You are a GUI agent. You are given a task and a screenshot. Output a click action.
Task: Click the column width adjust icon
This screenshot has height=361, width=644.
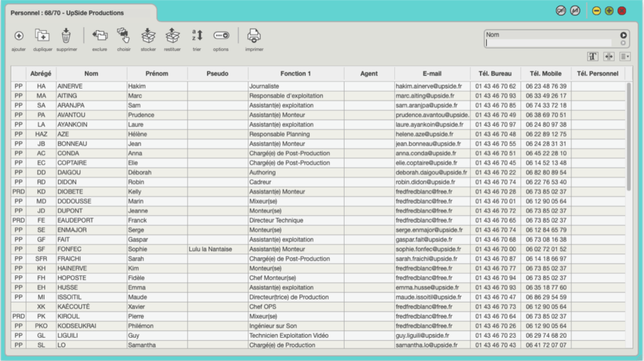[x=608, y=57]
